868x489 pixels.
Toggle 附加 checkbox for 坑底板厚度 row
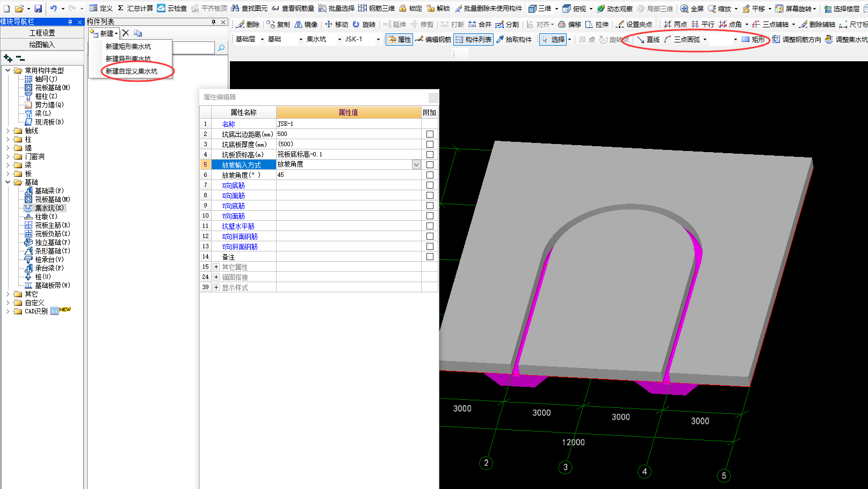pos(430,144)
